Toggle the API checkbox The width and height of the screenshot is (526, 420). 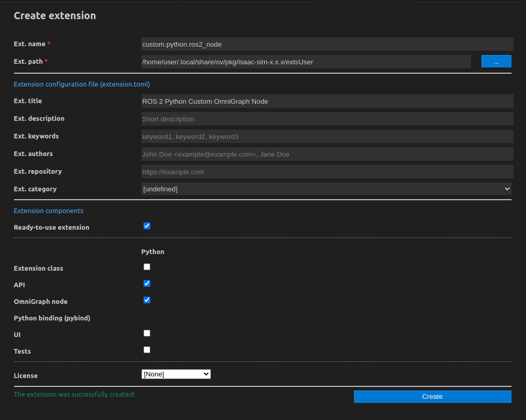(x=147, y=284)
